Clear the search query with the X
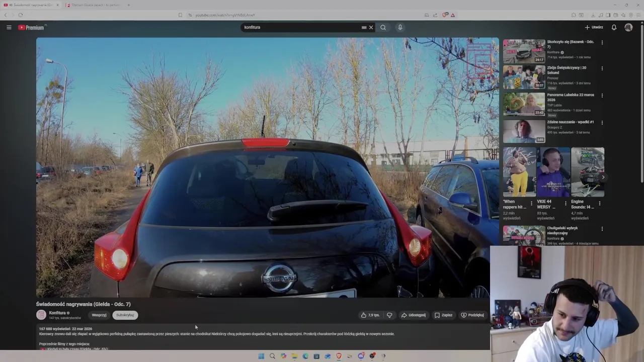Screen dimensions: 644x362 click(371, 27)
